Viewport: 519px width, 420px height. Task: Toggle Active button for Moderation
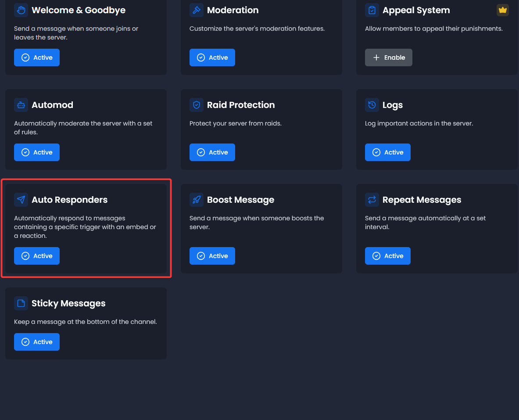(212, 57)
